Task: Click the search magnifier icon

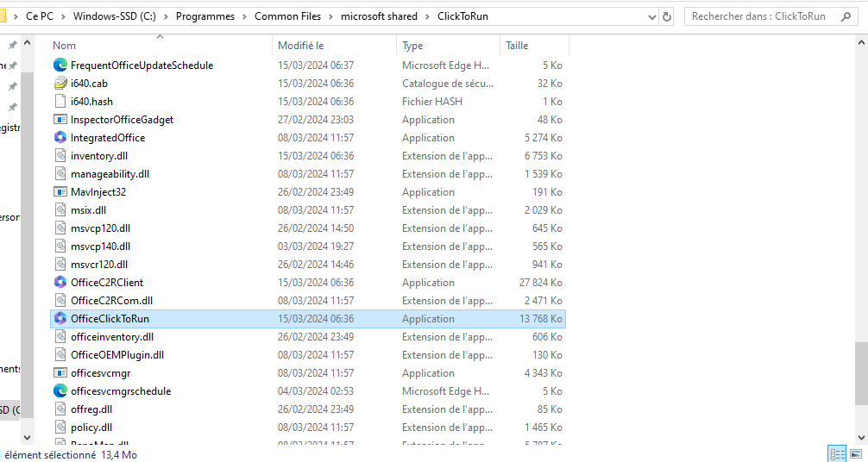Action: 846,16
